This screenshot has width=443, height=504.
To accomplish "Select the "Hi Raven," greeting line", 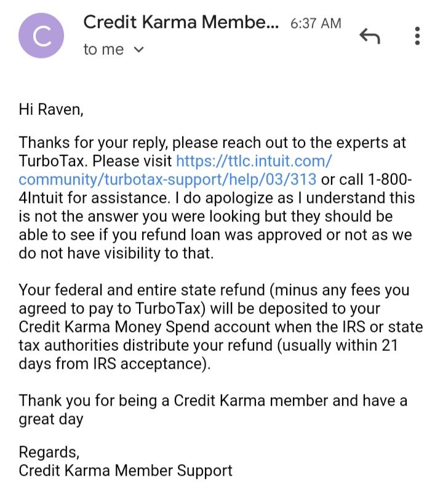I will click(x=51, y=109).
